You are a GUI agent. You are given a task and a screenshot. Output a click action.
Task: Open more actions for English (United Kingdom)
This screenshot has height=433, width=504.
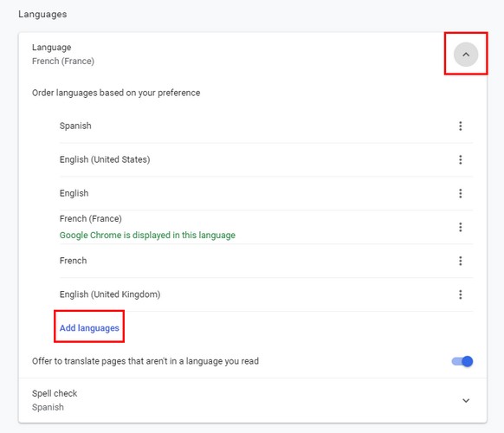(461, 294)
